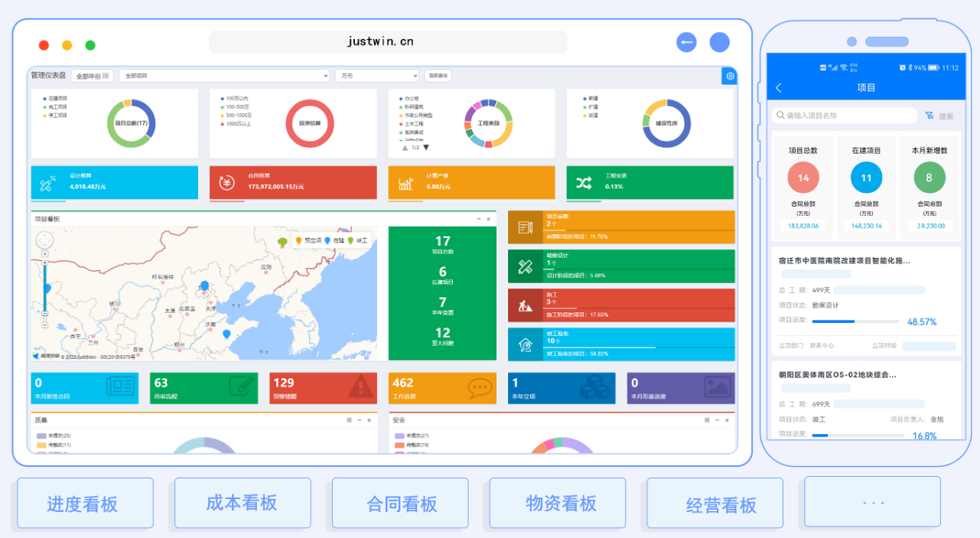Open the dashboard settings gear icon
The height and width of the screenshot is (538, 980).
point(730,76)
